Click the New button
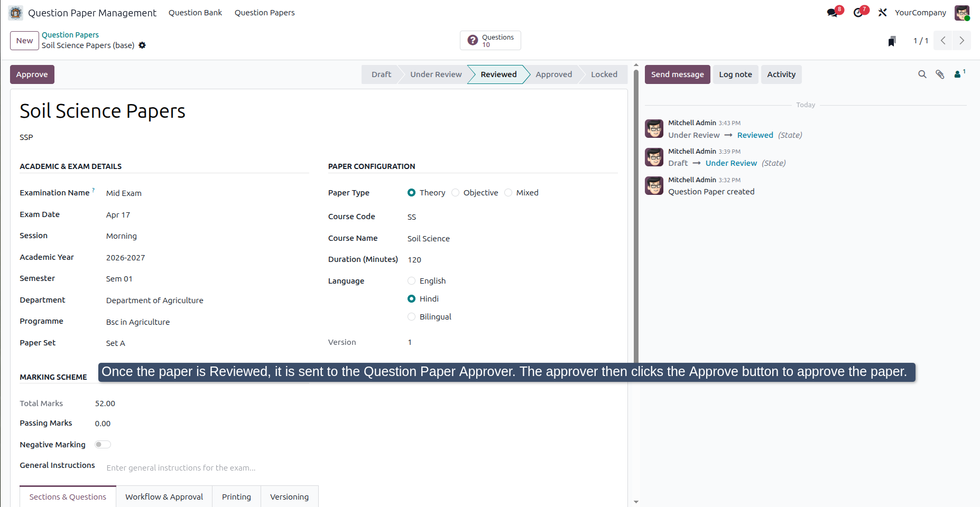This screenshot has height=507, width=980. pos(24,41)
